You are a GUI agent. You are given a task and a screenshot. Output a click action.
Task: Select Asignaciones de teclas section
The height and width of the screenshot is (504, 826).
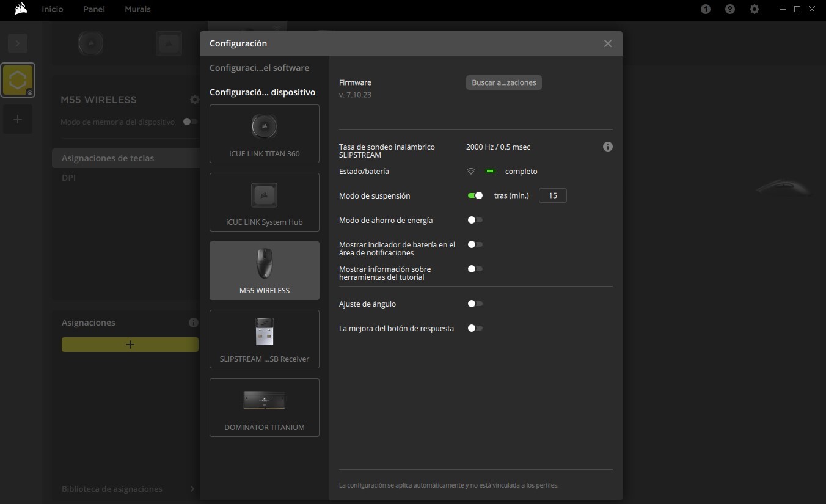[x=126, y=158]
